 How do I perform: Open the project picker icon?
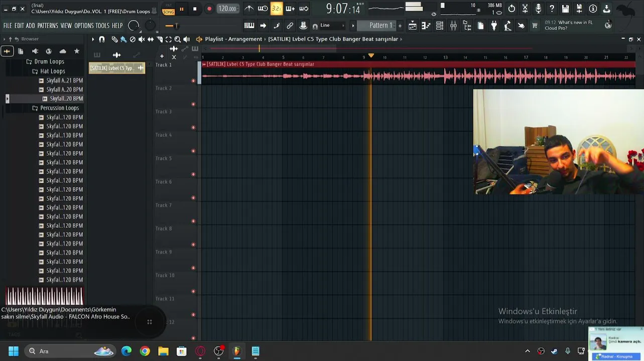(x=480, y=26)
